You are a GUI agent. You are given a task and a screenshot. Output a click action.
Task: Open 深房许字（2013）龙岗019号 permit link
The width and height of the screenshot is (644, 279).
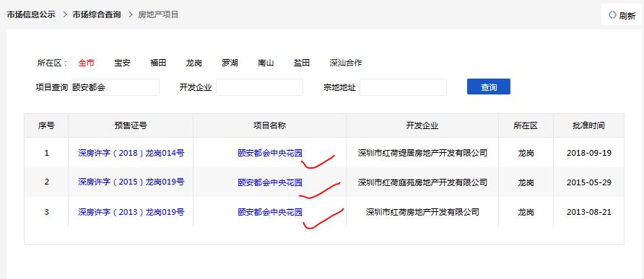tap(131, 212)
